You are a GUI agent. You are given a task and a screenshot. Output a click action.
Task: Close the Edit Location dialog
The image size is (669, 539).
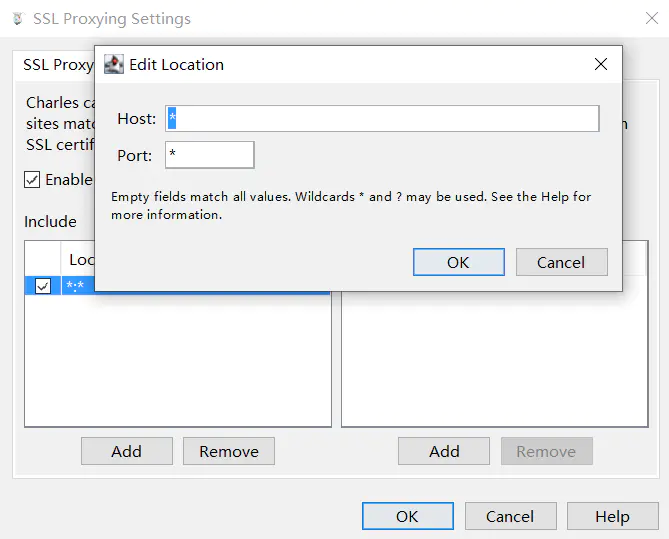pos(600,65)
